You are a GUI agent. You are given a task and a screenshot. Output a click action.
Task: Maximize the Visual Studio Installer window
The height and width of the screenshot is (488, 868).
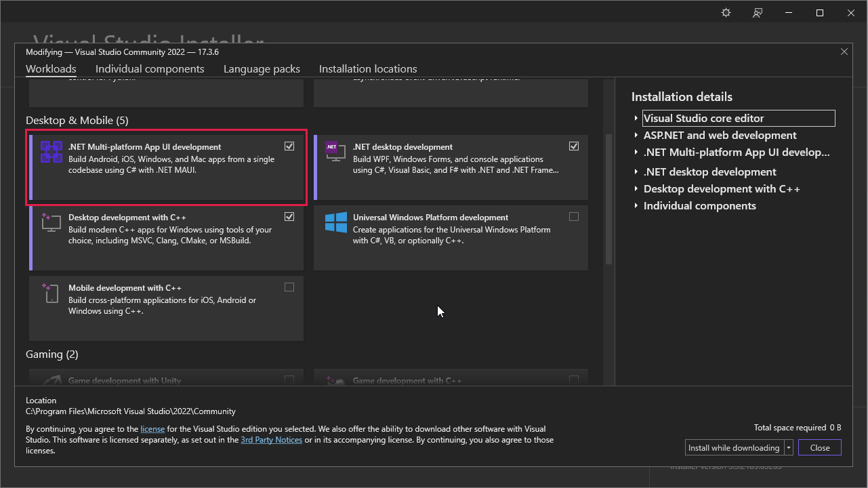820,13
